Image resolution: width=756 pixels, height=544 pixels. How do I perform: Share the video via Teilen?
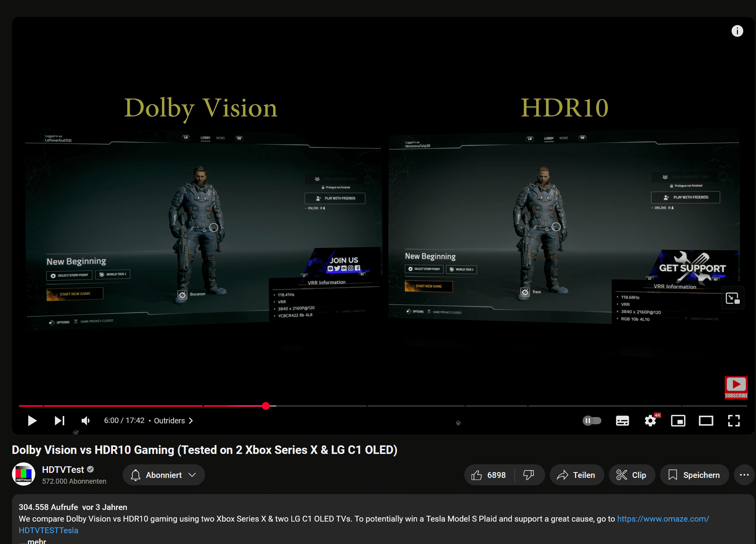pos(576,475)
